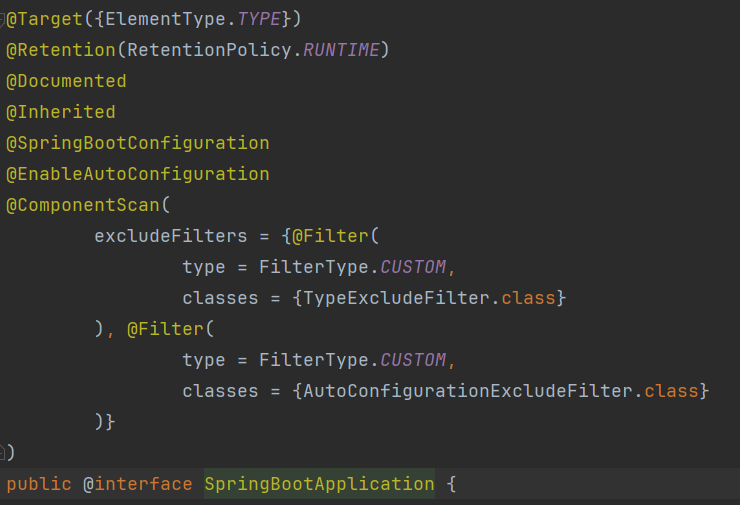The height and width of the screenshot is (505, 740).
Task: Click the @EnableAutoConfiguration annotation
Action: click(138, 174)
